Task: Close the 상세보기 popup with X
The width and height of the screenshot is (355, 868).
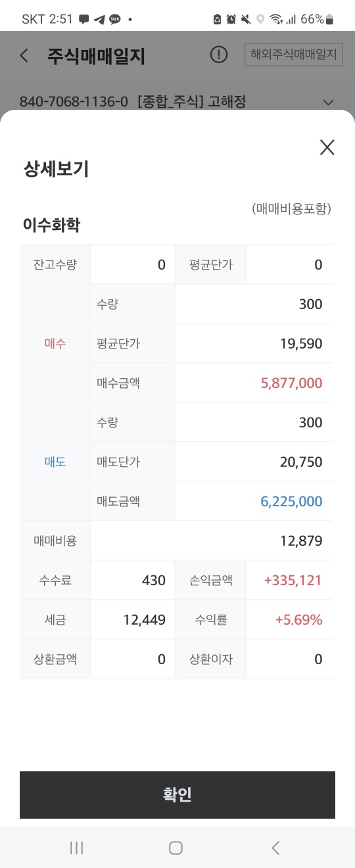Action: point(327,147)
